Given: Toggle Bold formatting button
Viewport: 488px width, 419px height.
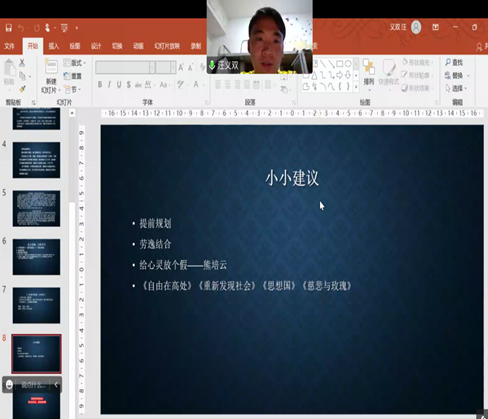Looking at the screenshot, I should point(100,85).
